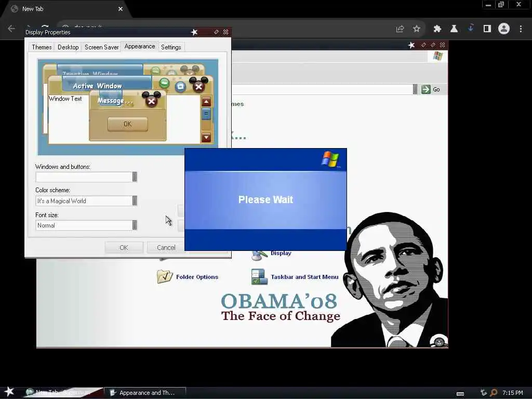532x399 pixels.
Task: Click the keyboard tray icon
Action: 460,394
